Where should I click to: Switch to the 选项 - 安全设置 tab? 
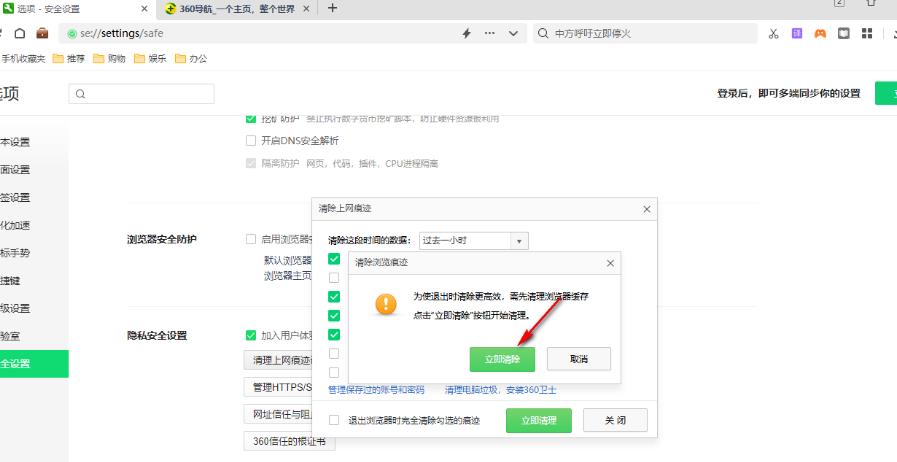pyautogui.click(x=77, y=9)
